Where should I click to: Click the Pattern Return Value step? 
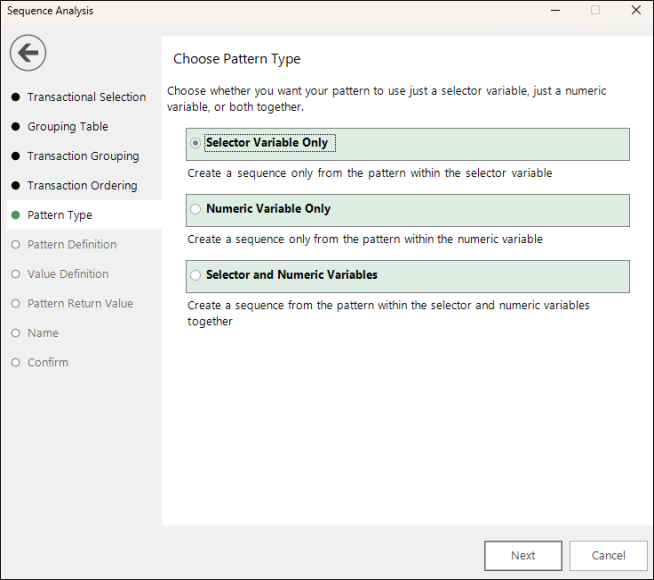point(80,304)
